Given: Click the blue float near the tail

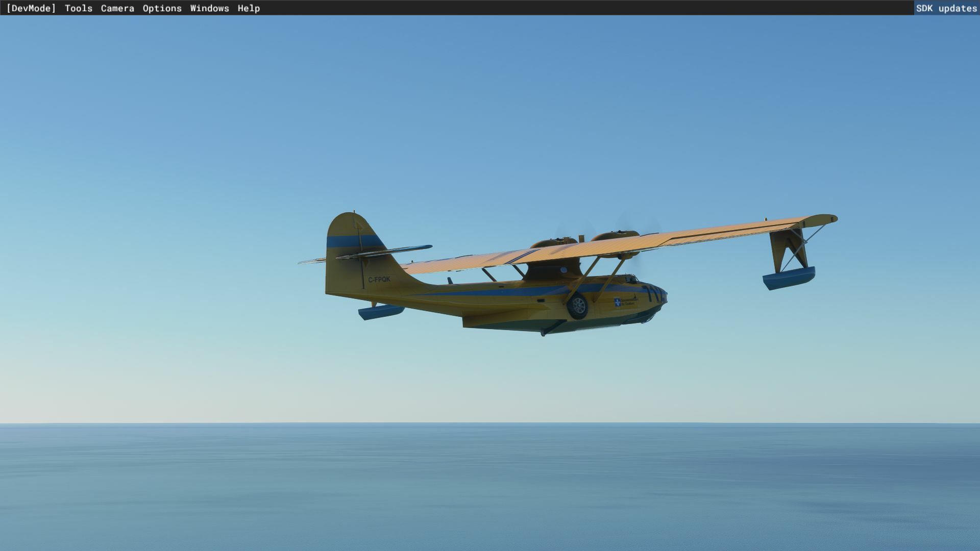Looking at the screenshot, I should pos(381,312).
